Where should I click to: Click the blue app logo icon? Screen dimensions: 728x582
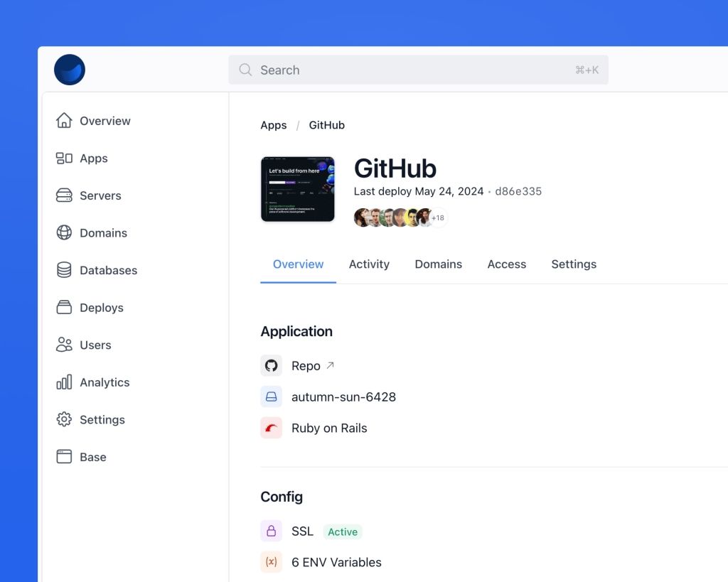(70, 70)
